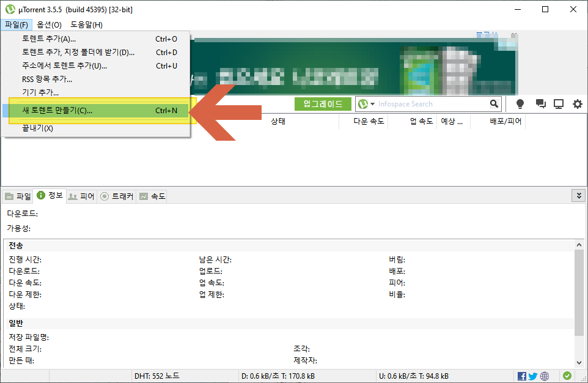Viewport: 588px width, 383px height.
Task: Click the 전체 크기: label
Action: (x=25, y=349)
